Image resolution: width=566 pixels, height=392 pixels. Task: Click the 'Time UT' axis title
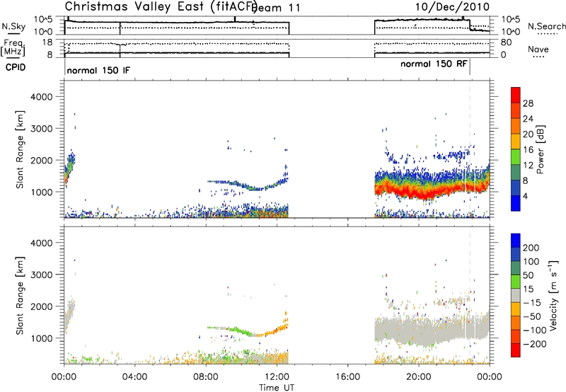(277, 387)
